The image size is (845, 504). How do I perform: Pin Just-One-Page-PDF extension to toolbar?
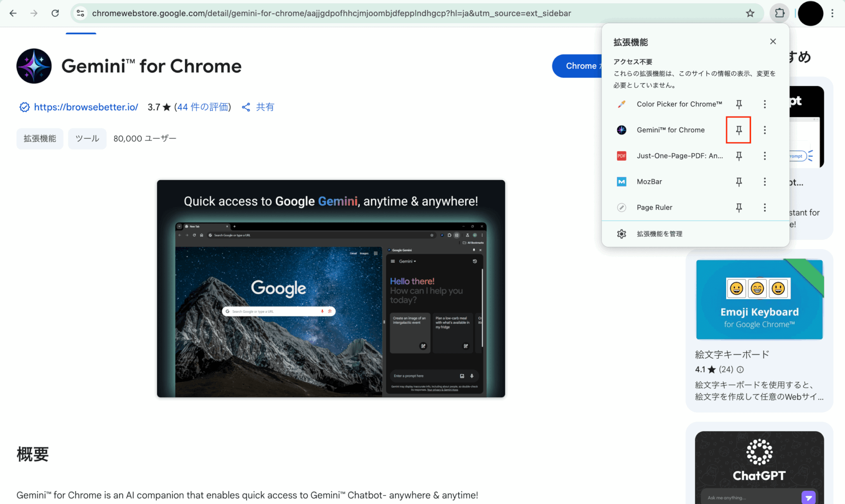tap(739, 156)
